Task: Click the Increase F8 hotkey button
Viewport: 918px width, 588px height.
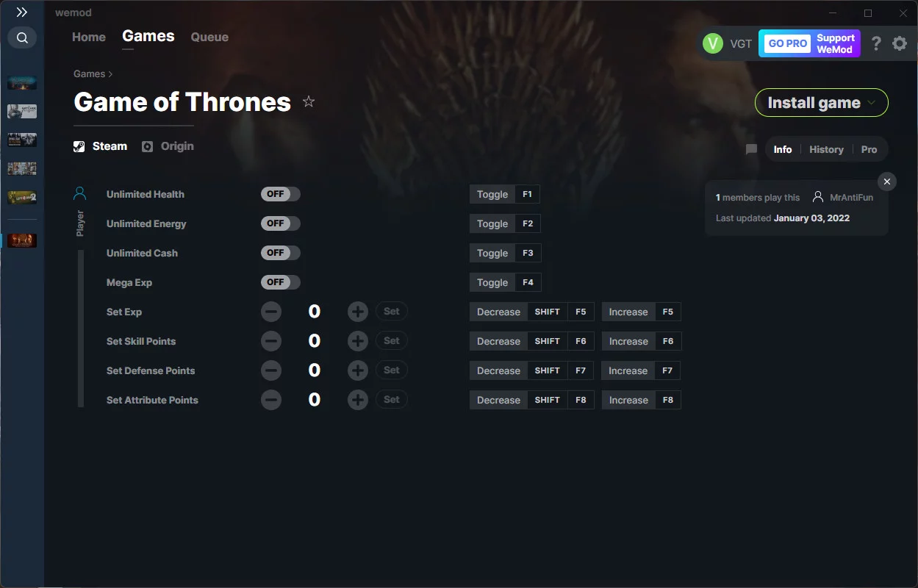Action: (x=642, y=400)
